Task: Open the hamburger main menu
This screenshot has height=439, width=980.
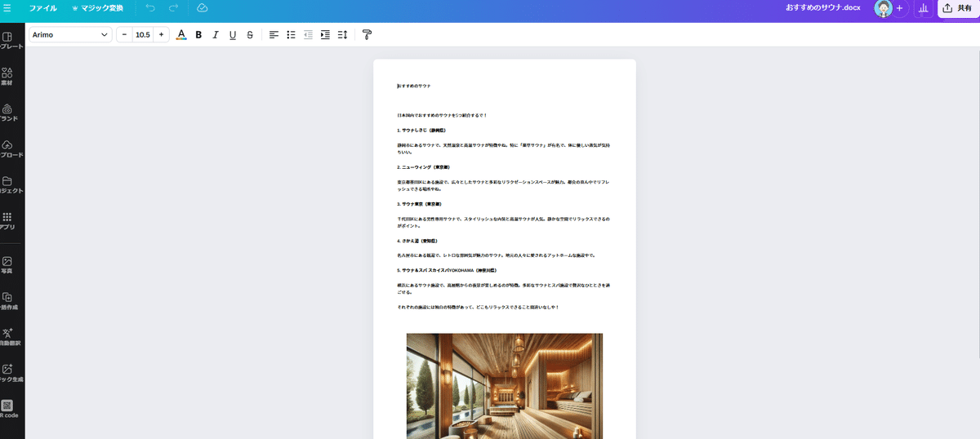Action: [x=7, y=7]
